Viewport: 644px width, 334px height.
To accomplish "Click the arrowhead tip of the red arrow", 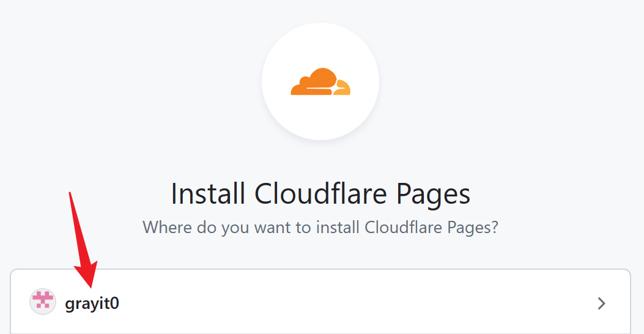I will coord(89,281).
